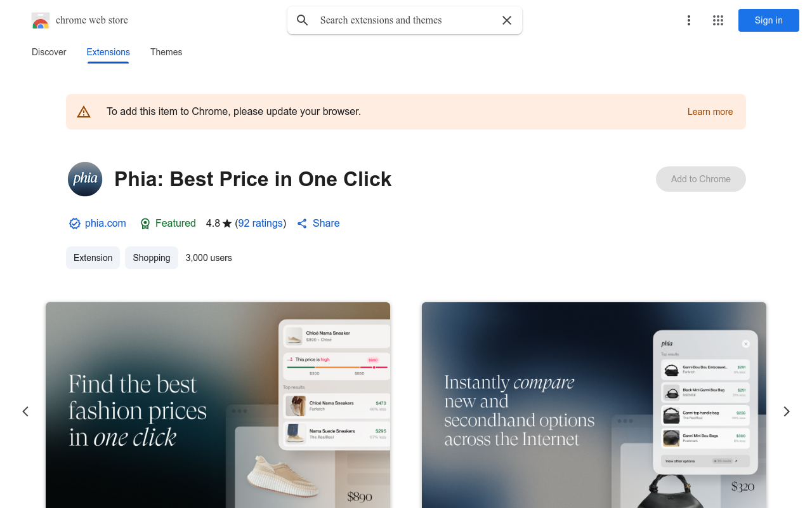Open the Google apps grid
Screen dimensions: 812x508
pyautogui.click(x=718, y=20)
